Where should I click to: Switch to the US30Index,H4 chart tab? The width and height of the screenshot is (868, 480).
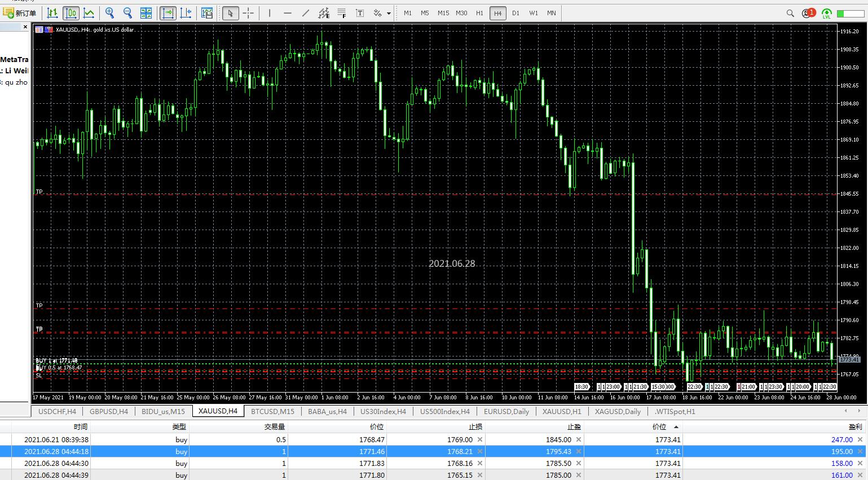pos(383,411)
